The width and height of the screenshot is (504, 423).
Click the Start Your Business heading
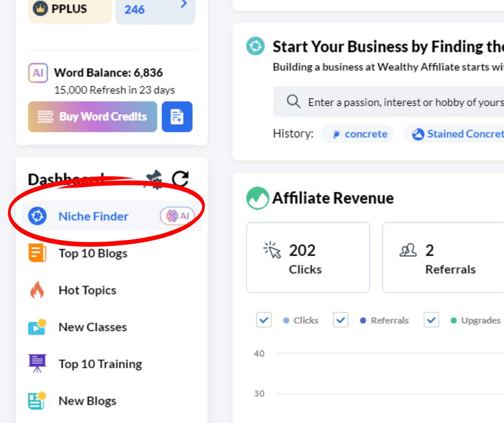[x=388, y=47]
